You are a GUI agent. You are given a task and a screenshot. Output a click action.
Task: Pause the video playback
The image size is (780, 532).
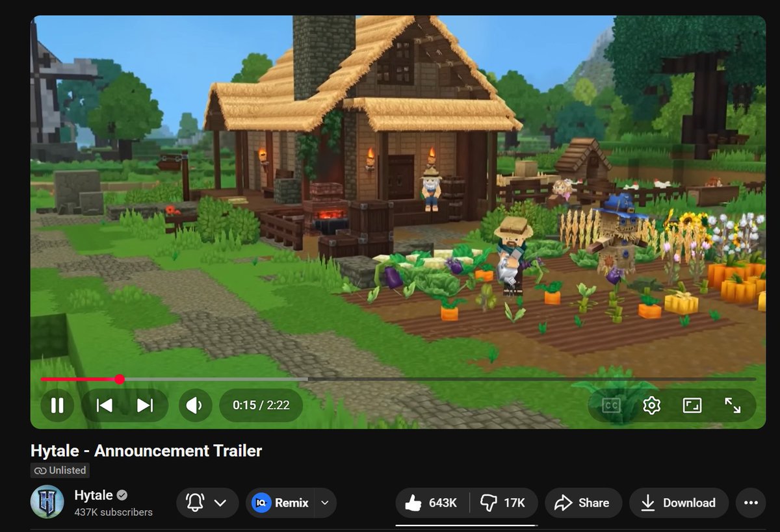pos(57,405)
